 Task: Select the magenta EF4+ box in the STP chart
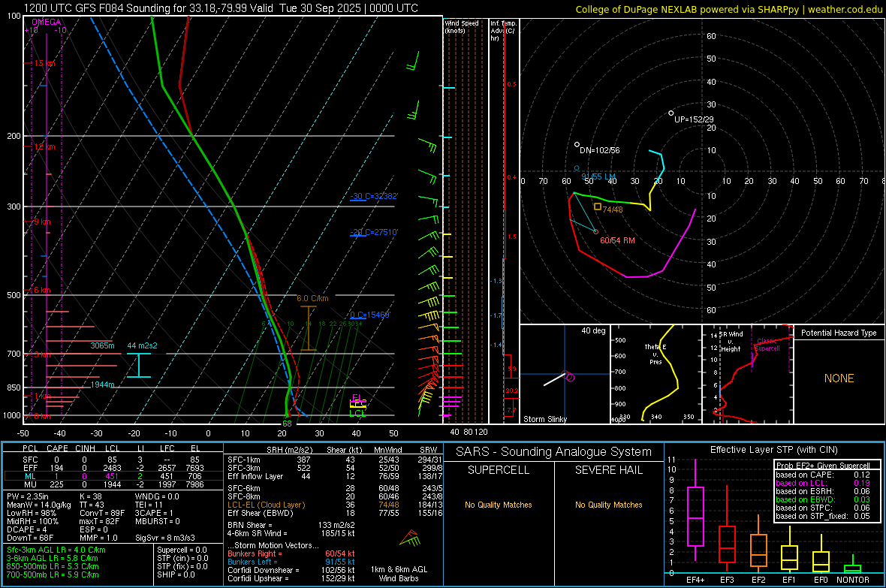click(x=695, y=516)
